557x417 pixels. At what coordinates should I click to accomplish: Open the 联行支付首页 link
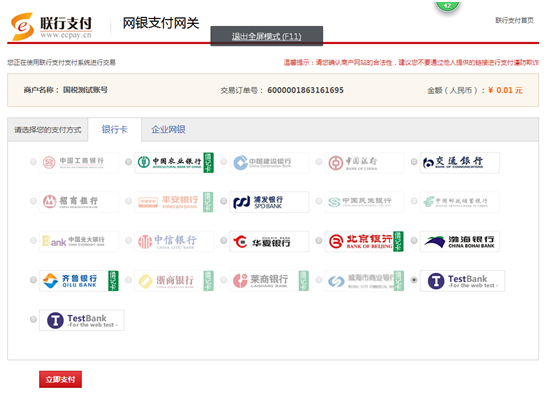coord(514,20)
